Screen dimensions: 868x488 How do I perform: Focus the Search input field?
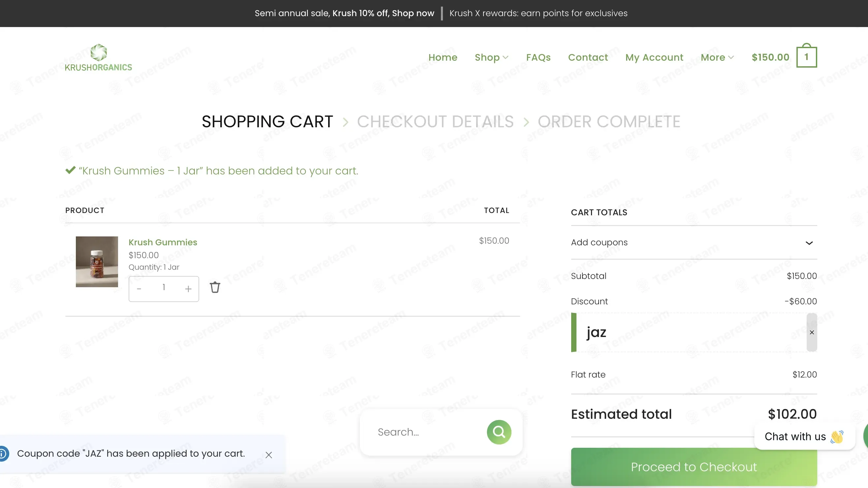[428, 432]
